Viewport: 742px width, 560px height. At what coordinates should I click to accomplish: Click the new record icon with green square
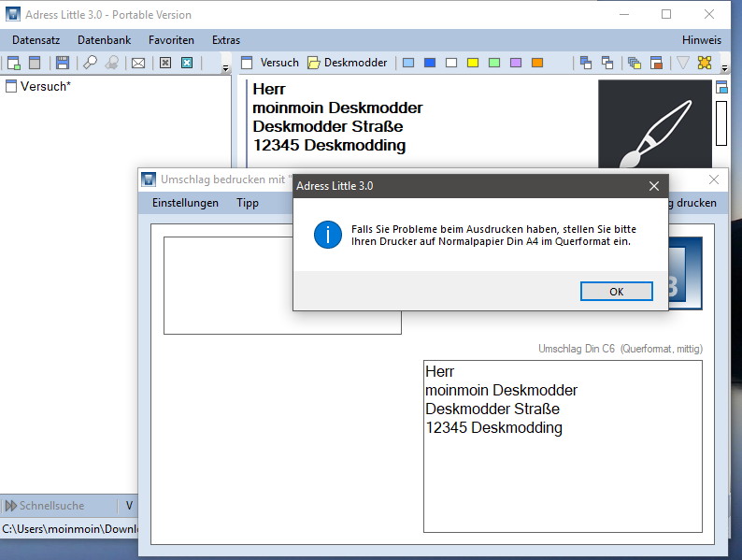(14, 63)
